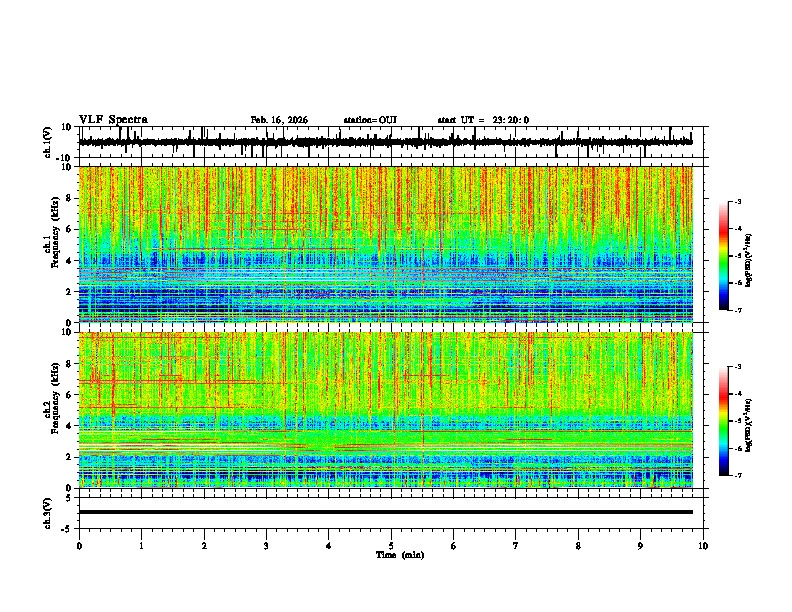The height and width of the screenshot is (612, 792).
Task: Click the "ch.1(V)" y-axis label
Action: coord(47,142)
